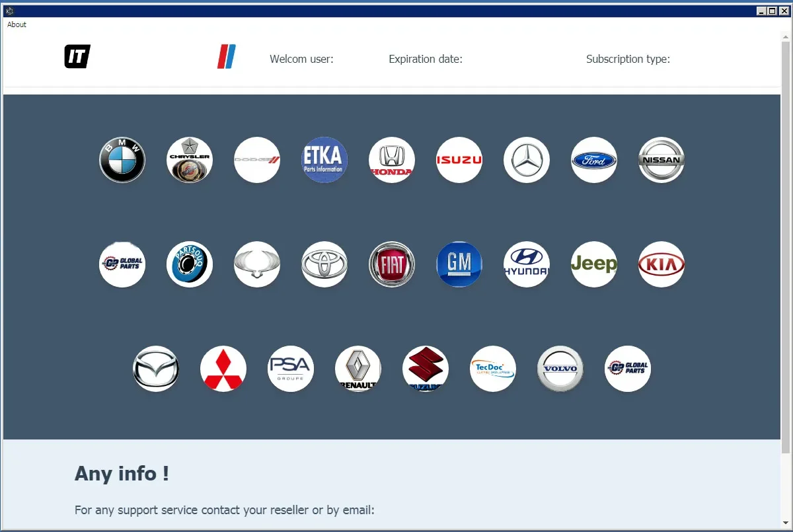793x532 pixels.
Task: Click the "Expiration date:" label
Action: tap(426, 59)
